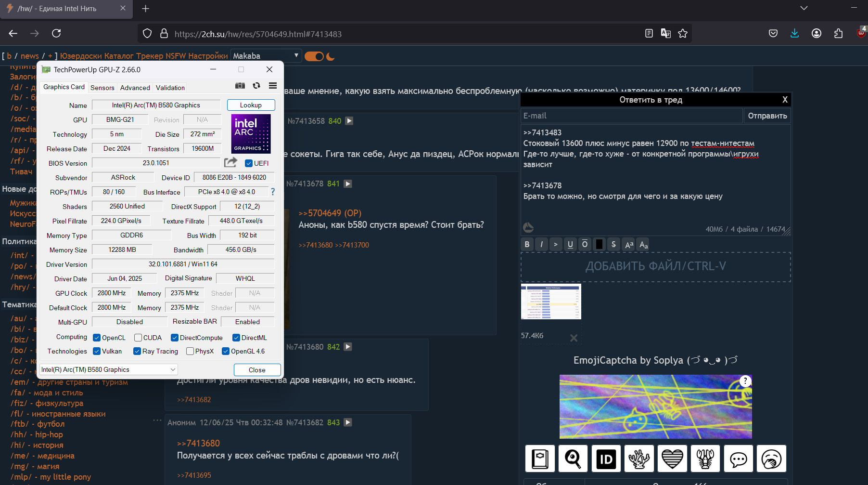Viewport: 868px width, 485px height.
Task: Expand post 7413682 arrow button
Action: 348,422
